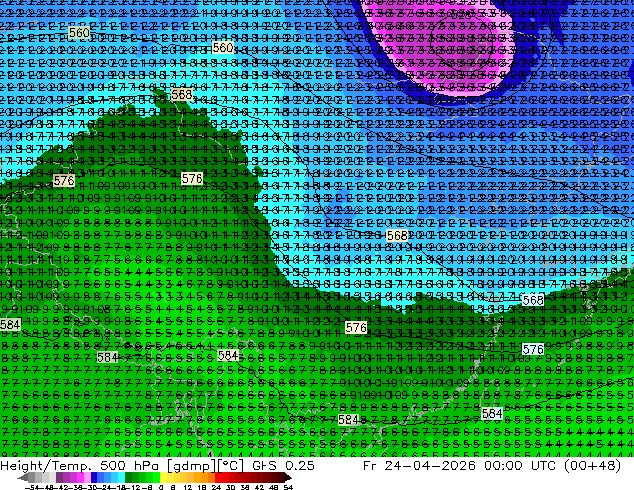Click the white-background "568" contour label

533,300
